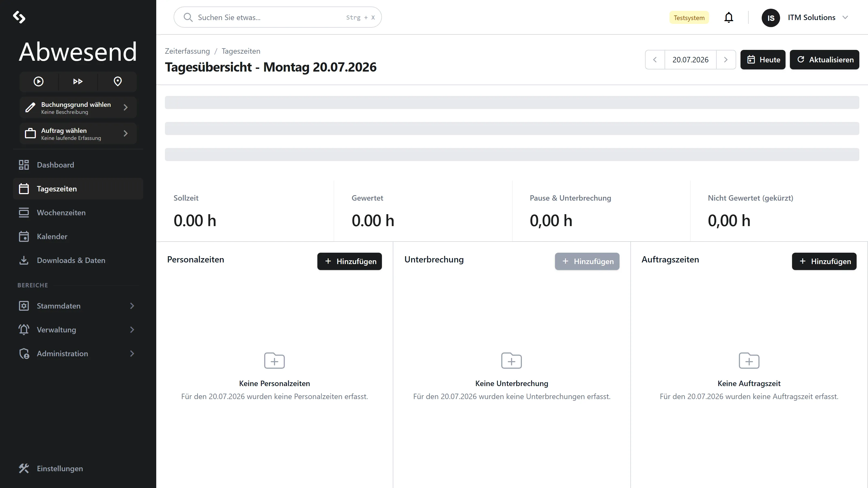Viewport: 868px width, 488px height.
Task: Click 'Keine Unterbrechung' message text
Action: (512, 384)
